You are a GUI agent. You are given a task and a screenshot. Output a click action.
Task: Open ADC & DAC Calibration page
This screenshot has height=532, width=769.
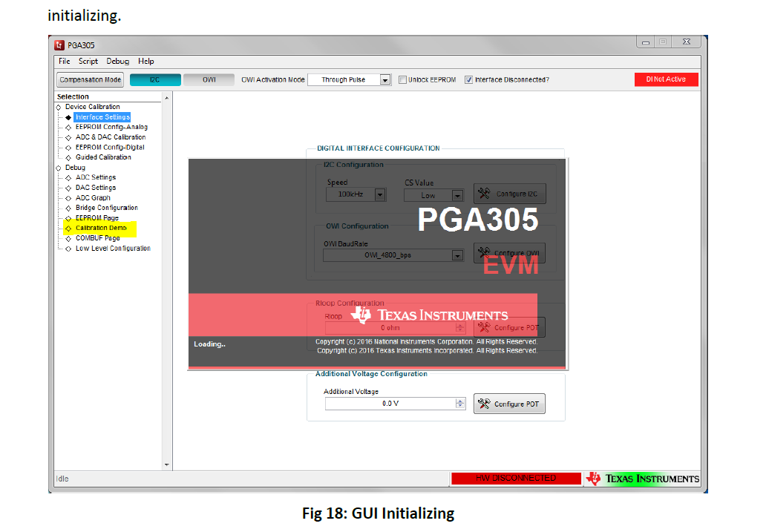[111, 137]
